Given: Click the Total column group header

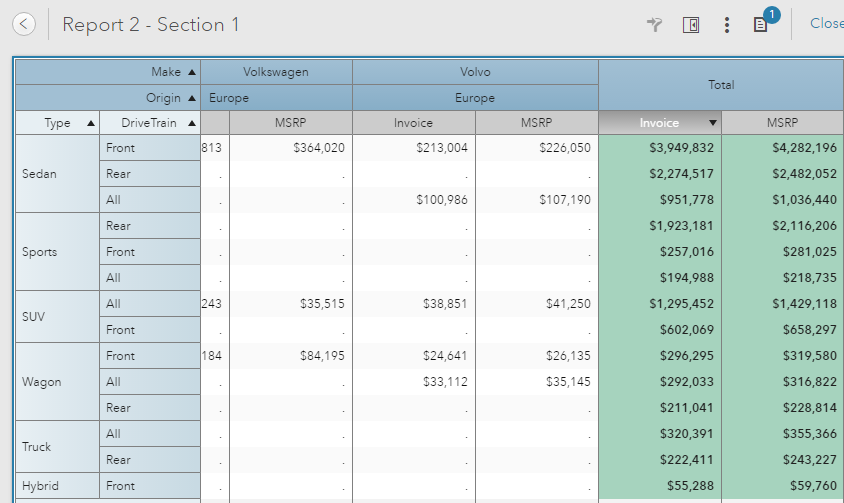Looking at the screenshot, I should tap(721, 85).
